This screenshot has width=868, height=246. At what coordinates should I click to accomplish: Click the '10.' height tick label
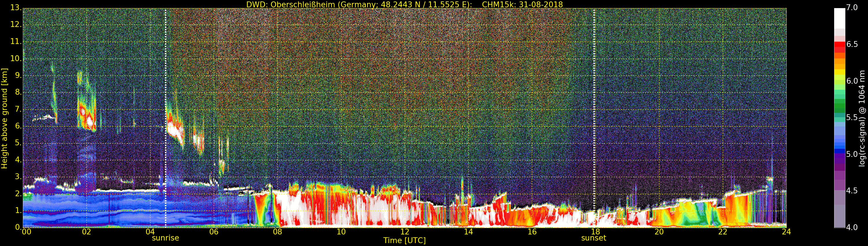(x=16, y=58)
